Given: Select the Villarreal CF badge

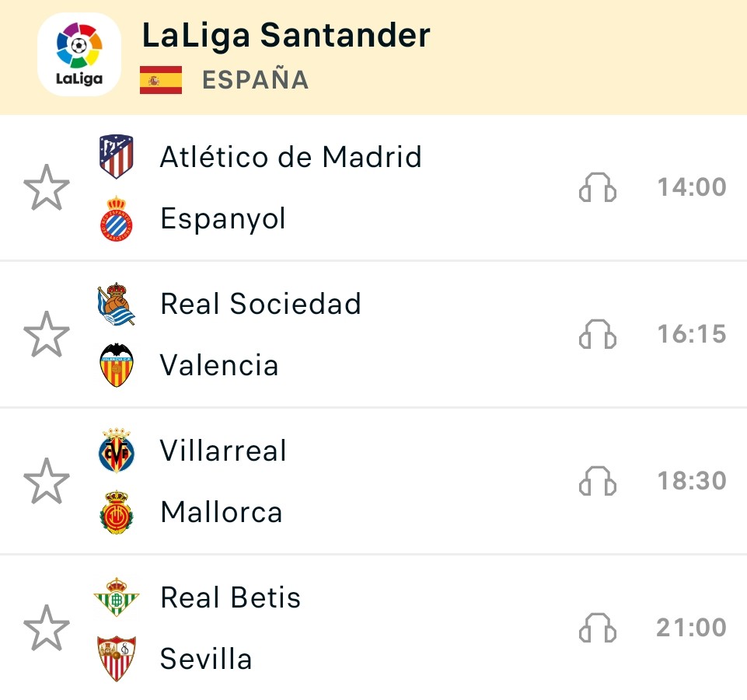Looking at the screenshot, I should click(x=117, y=451).
